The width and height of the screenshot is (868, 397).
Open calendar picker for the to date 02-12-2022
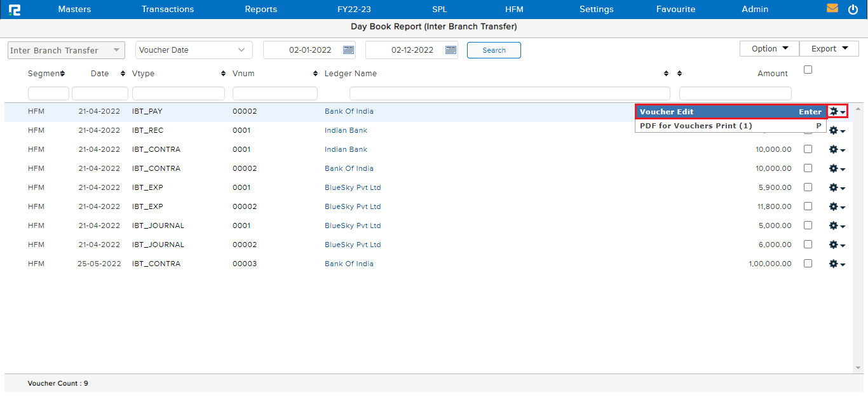click(x=451, y=50)
